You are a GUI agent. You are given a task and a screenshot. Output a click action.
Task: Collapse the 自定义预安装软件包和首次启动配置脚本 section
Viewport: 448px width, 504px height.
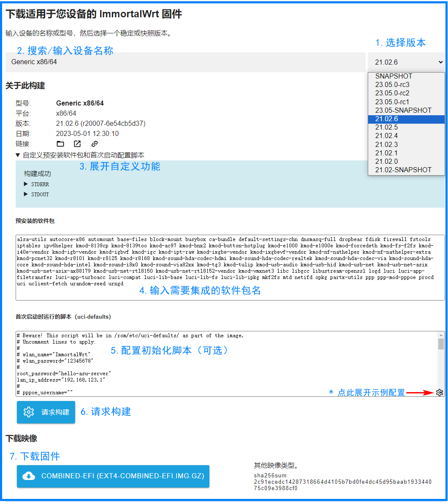click(80, 155)
